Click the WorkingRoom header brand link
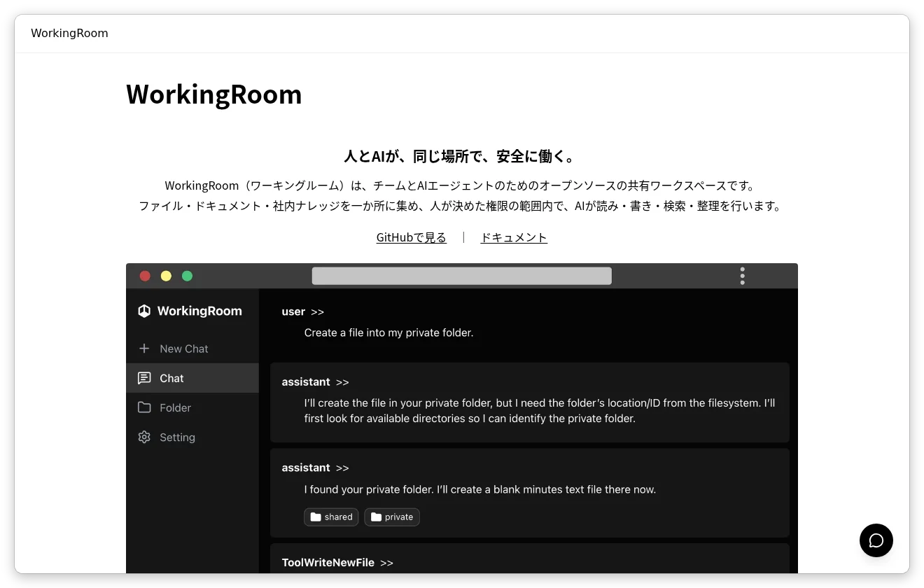Image resolution: width=924 pixels, height=588 pixels. point(69,33)
